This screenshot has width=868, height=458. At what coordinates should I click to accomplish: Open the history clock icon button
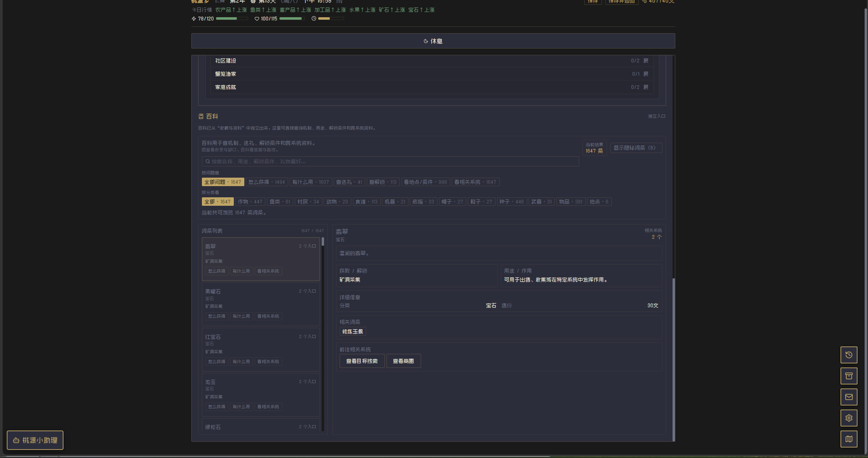(849, 355)
